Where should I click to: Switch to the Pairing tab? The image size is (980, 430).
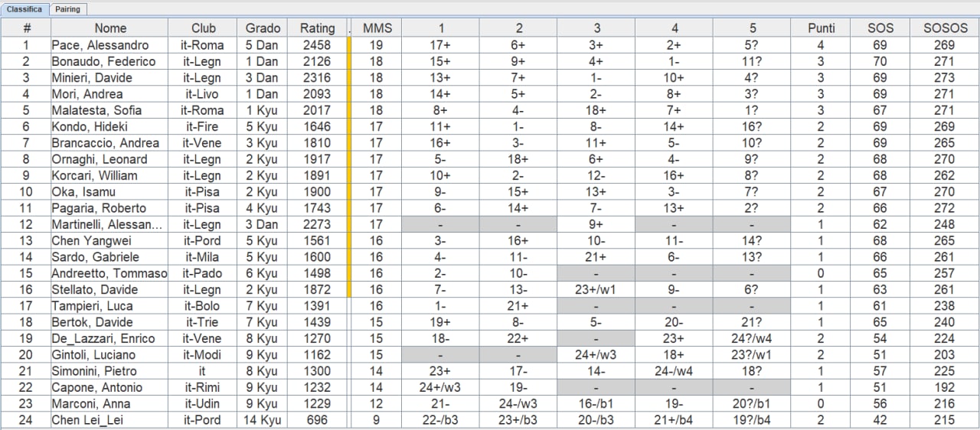(67, 9)
